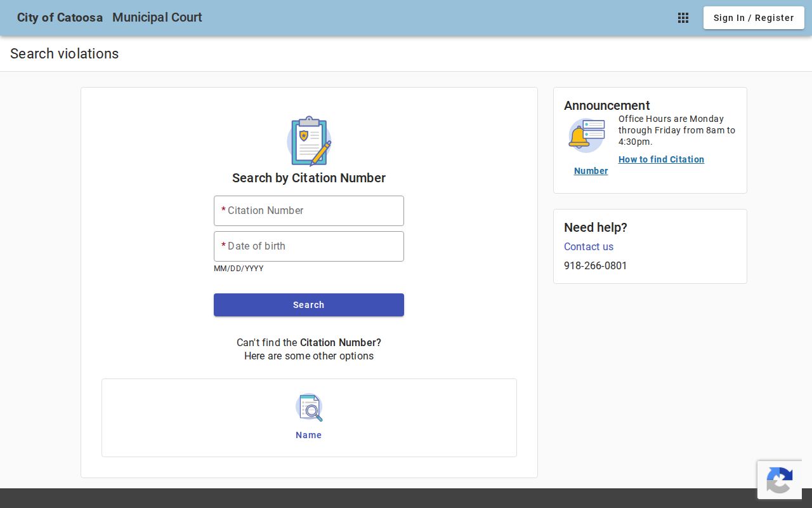Viewport: 812px width, 508px height.
Task: Click the Announcement heading
Action: [x=607, y=105]
